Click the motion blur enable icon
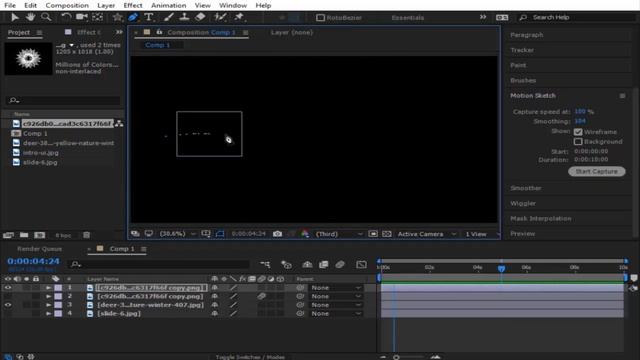640x360 pixels. coord(340,264)
